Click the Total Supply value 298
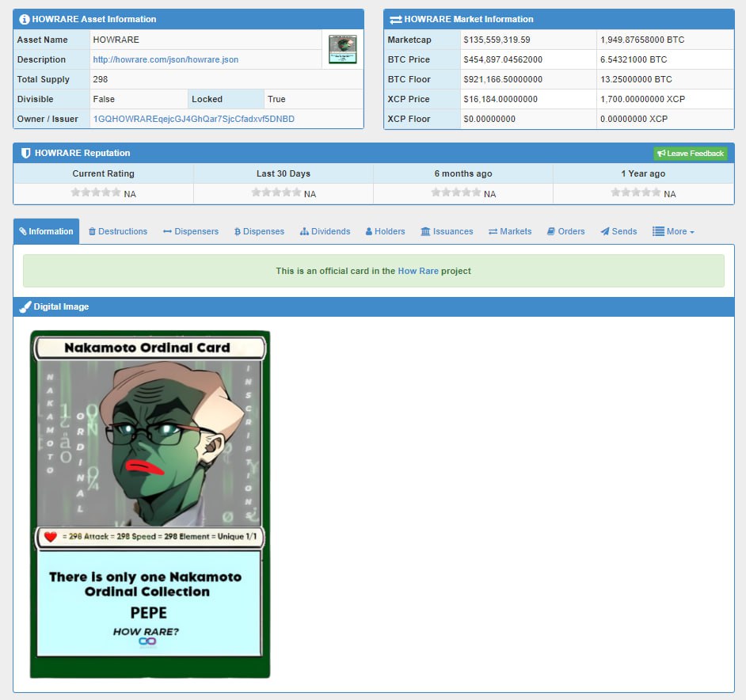746x700 pixels. [x=101, y=79]
